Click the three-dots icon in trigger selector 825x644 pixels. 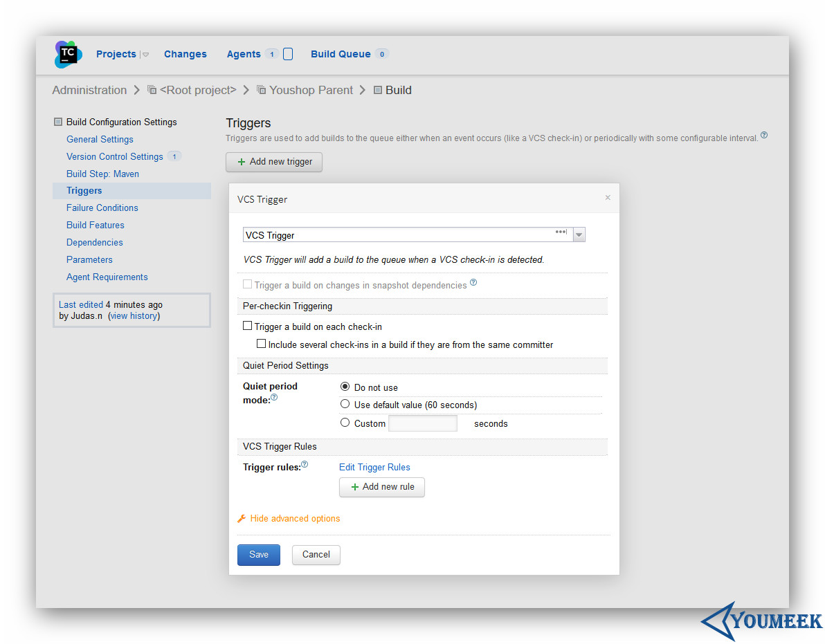click(561, 232)
